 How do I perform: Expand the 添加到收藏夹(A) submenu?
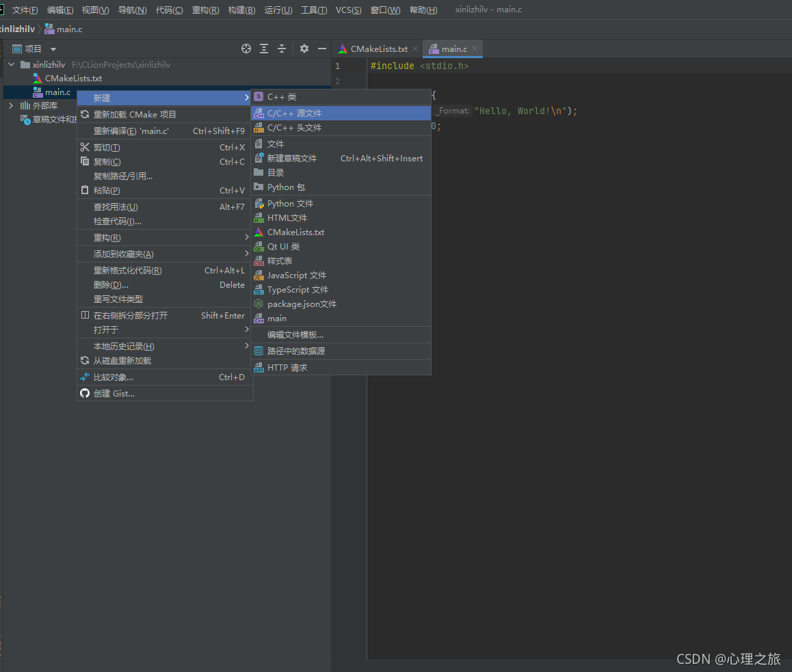[x=164, y=254]
